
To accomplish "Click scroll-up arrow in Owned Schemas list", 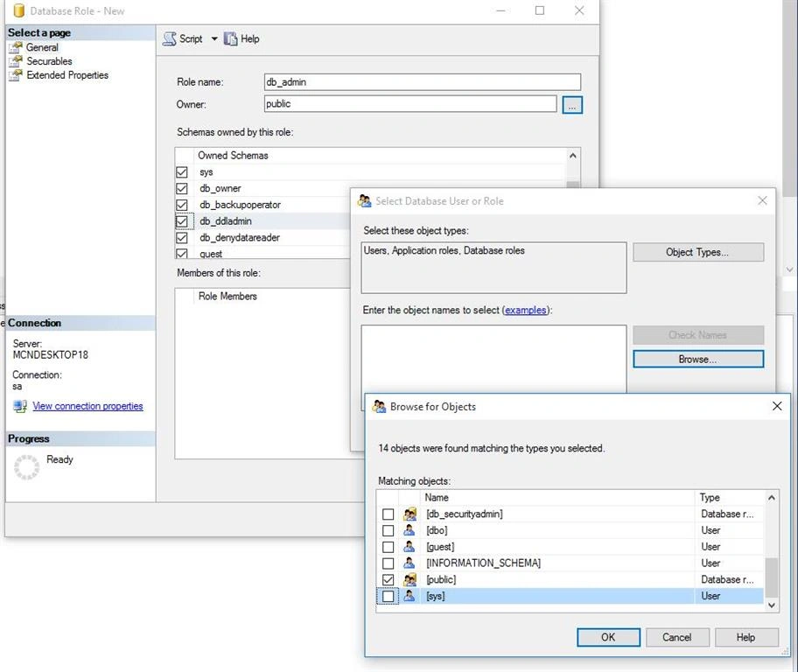I will (x=573, y=156).
